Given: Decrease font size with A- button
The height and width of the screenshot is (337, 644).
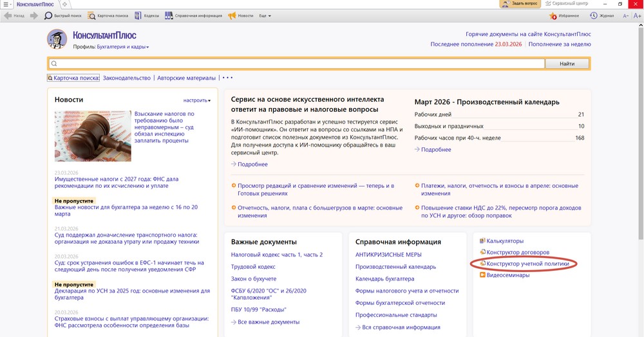Looking at the screenshot, I should coord(626,15).
